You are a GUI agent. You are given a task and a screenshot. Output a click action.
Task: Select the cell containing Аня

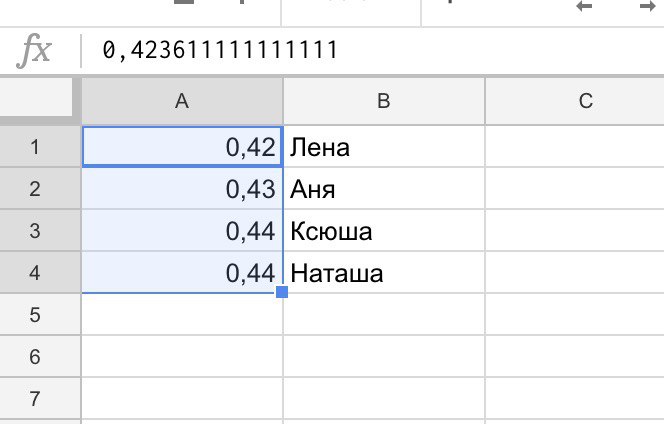click(384, 188)
